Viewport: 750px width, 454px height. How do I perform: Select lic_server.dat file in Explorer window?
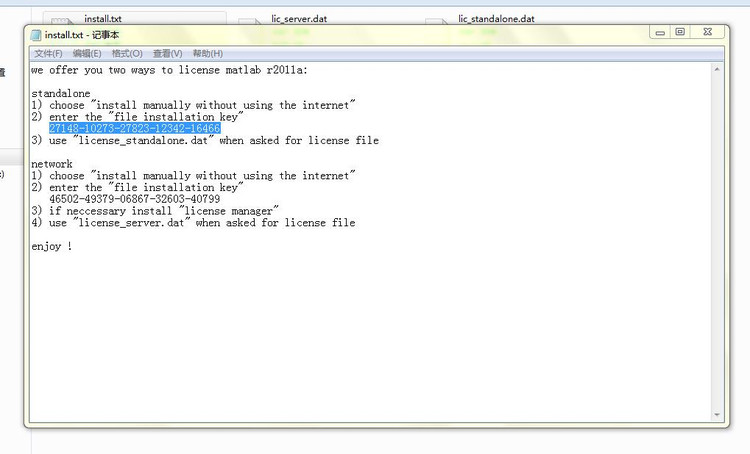tap(299, 19)
